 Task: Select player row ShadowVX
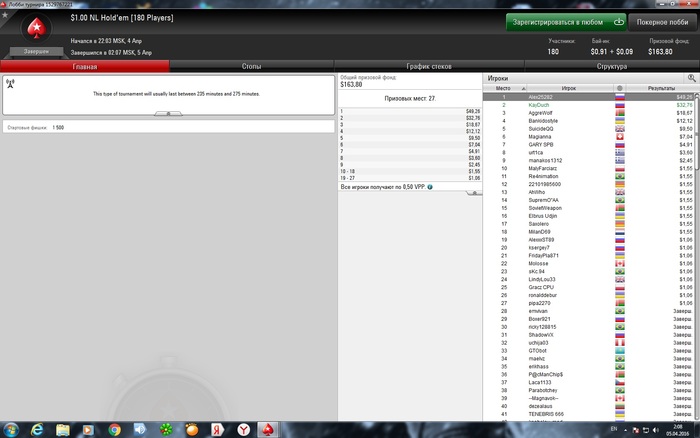pyautogui.click(x=588, y=335)
